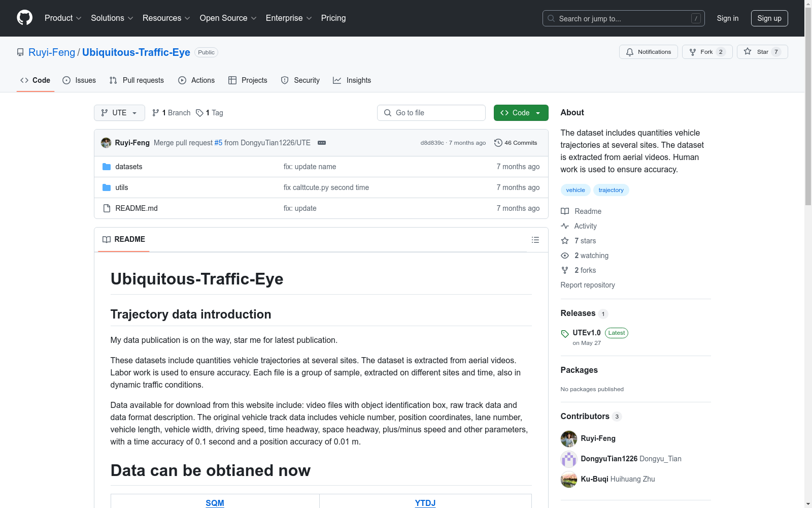This screenshot has width=812, height=508.
Task: Click the Go to file search field
Action: [431, 112]
